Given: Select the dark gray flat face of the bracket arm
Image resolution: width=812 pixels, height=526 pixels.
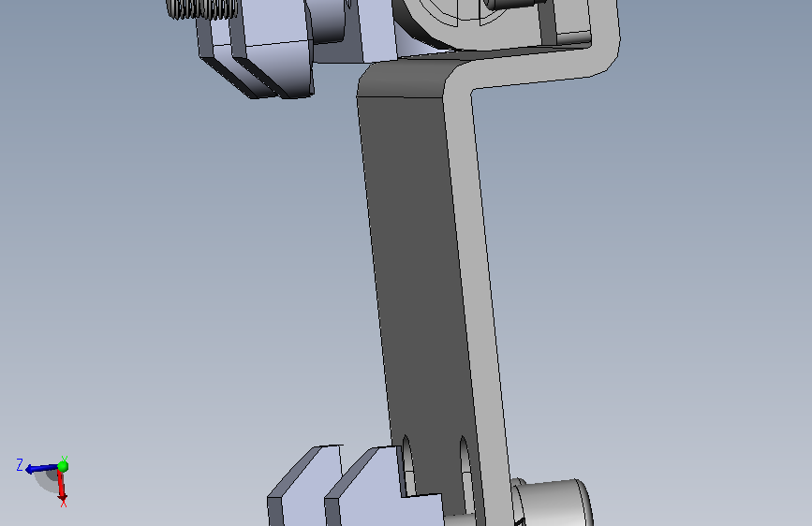Looking at the screenshot, I should pyautogui.click(x=417, y=290).
